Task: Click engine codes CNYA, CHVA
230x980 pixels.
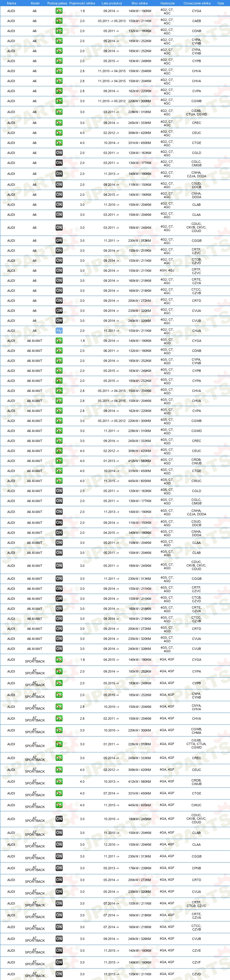Action: tap(196, 707)
